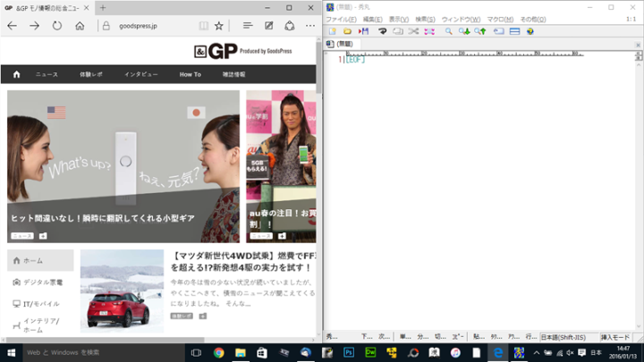Image resolution: width=644 pixels, height=362 pixels.
Task: Open Edge more actions ellipsis menu
Action: click(x=310, y=26)
